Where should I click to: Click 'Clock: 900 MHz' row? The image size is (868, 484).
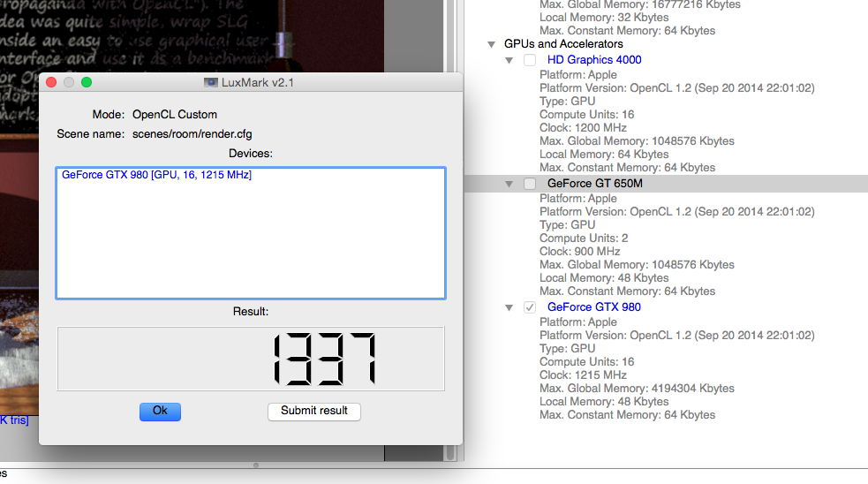(579, 252)
